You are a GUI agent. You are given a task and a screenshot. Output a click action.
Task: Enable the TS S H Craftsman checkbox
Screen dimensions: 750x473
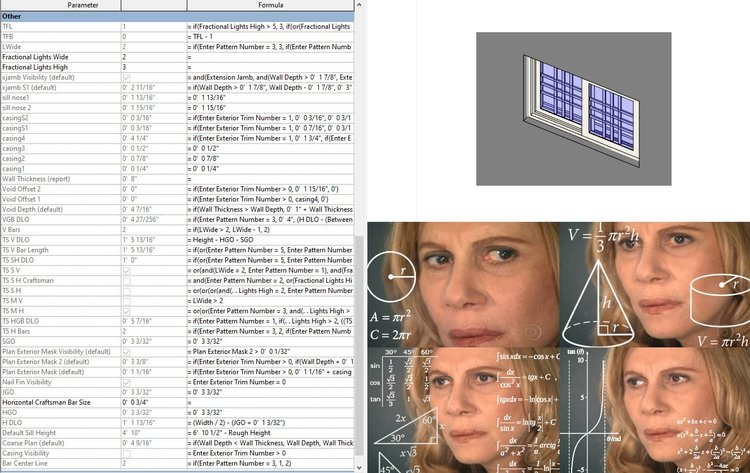(x=125, y=280)
